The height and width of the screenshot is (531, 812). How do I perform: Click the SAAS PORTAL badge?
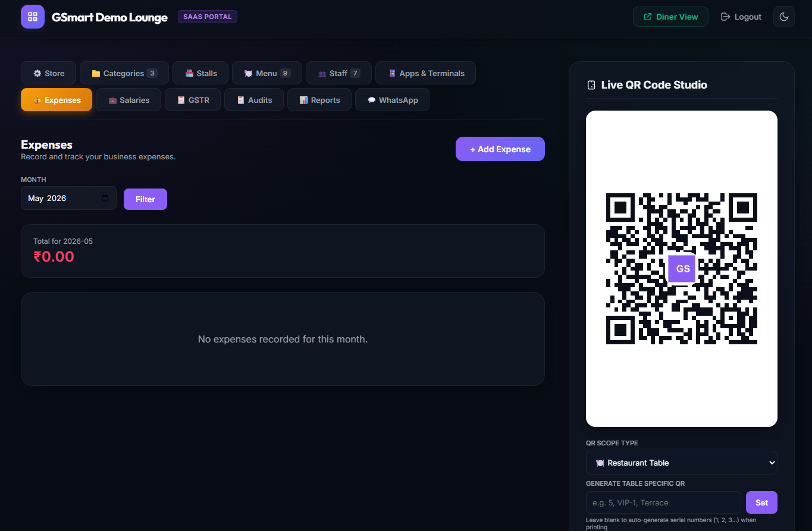tap(208, 17)
